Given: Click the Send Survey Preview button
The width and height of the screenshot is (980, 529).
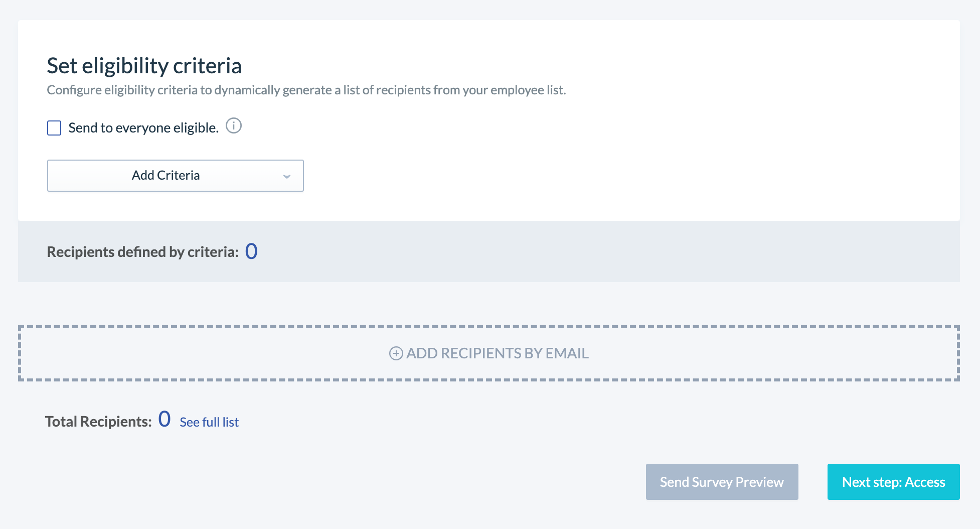Looking at the screenshot, I should tap(722, 482).
